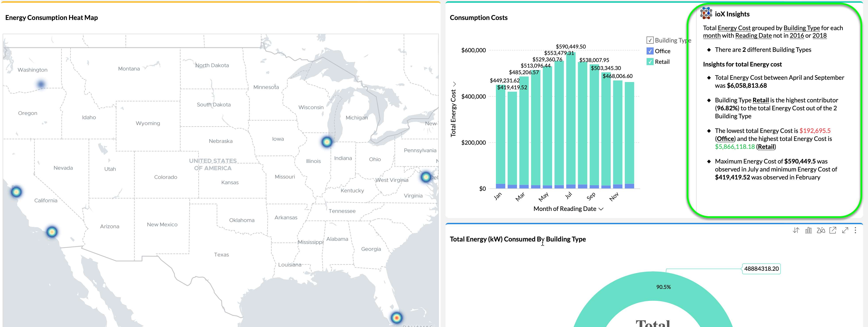This screenshot has height=327, width=868.
Task: Click the underlined Energy Cost link
Action: click(x=734, y=28)
